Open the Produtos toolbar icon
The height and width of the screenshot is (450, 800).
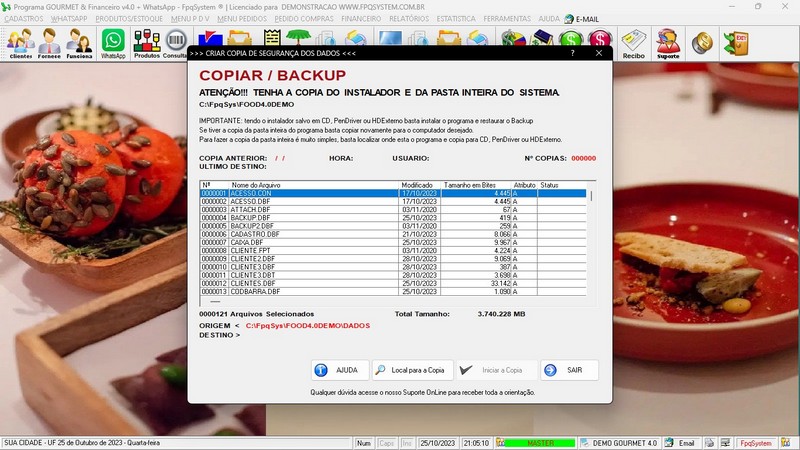click(x=147, y=43)
